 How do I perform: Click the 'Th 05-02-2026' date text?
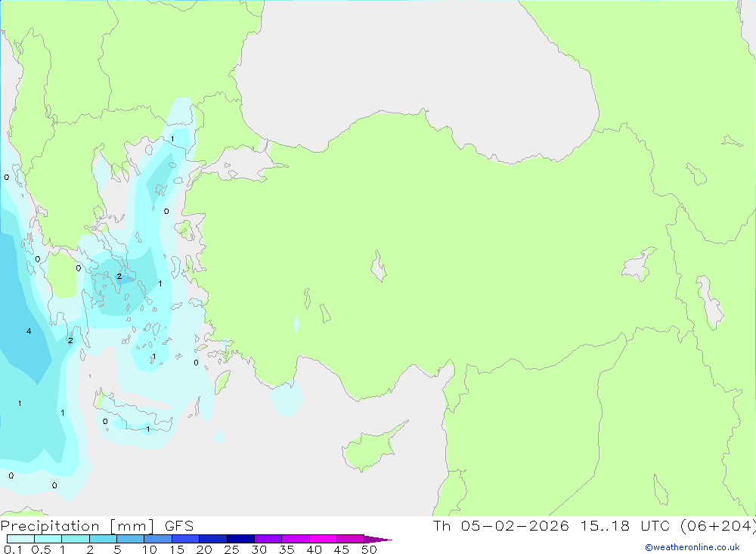500,526
